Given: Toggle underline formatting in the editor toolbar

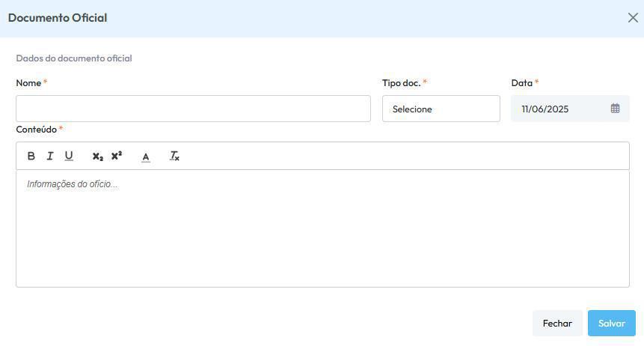Looking at the screenshot, I should pos(69,156).
